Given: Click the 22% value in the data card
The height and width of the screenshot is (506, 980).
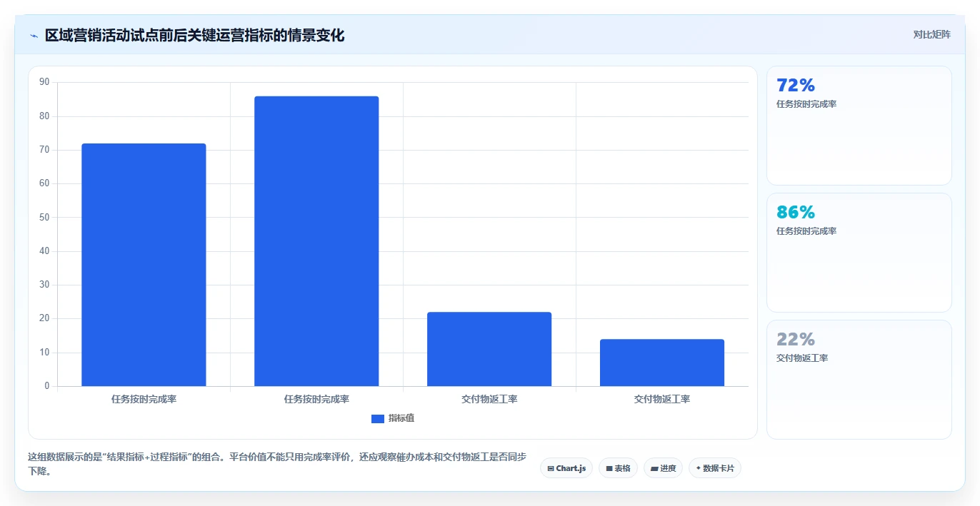Looking at the screenshot, I should tap(796, 340).
